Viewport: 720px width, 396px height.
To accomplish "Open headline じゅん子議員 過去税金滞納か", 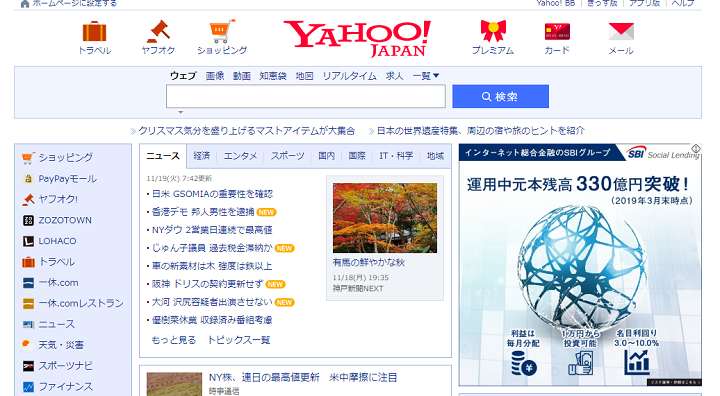I will [x=212, y=248].
